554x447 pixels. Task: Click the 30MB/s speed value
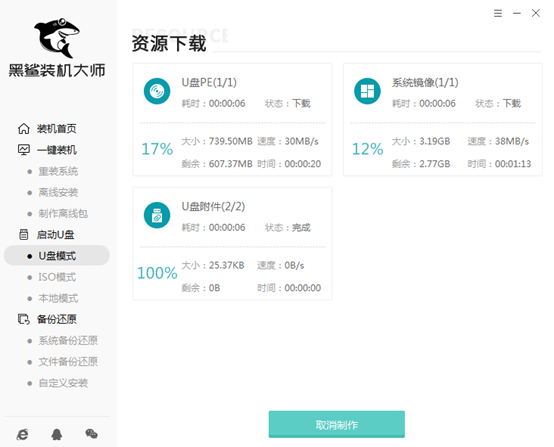click(x=302, y=141)
